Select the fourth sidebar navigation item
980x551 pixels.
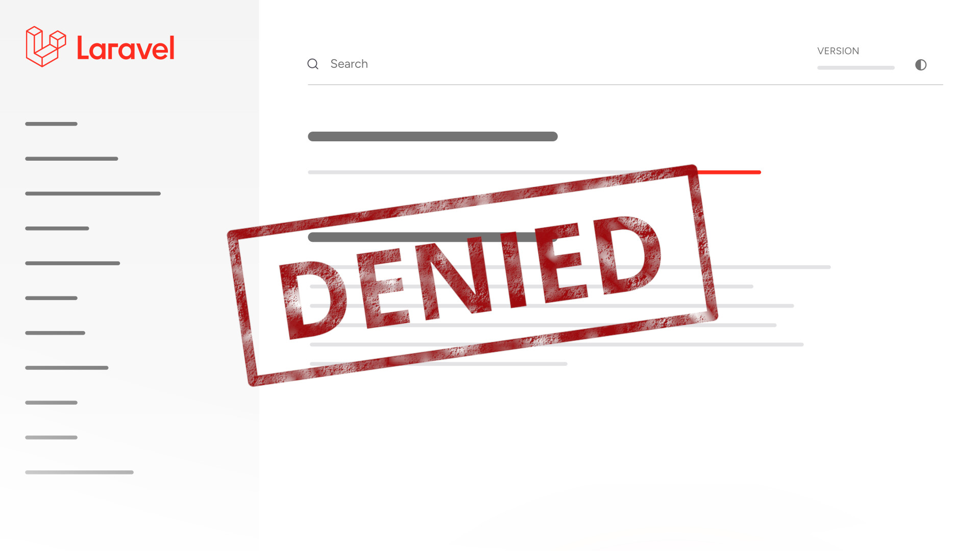(57, 229)
